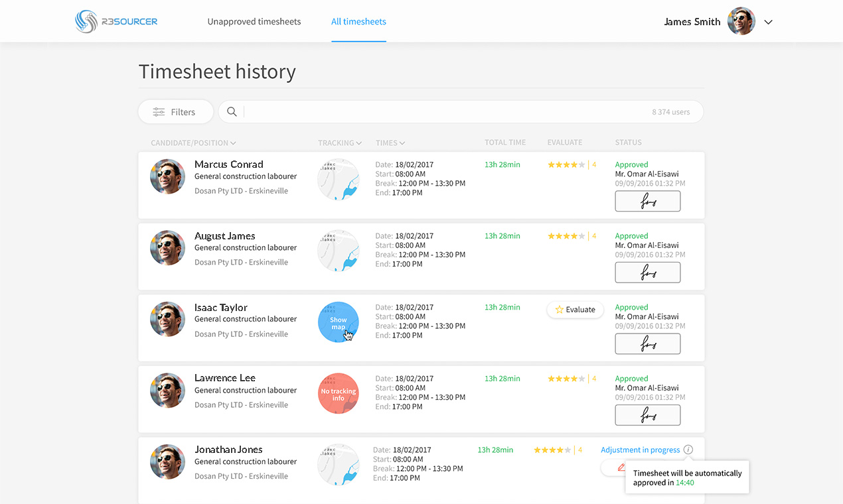Open Jonathan Jones's candidate name
Screen dimensions: 843x504
[x=228, y=450]
